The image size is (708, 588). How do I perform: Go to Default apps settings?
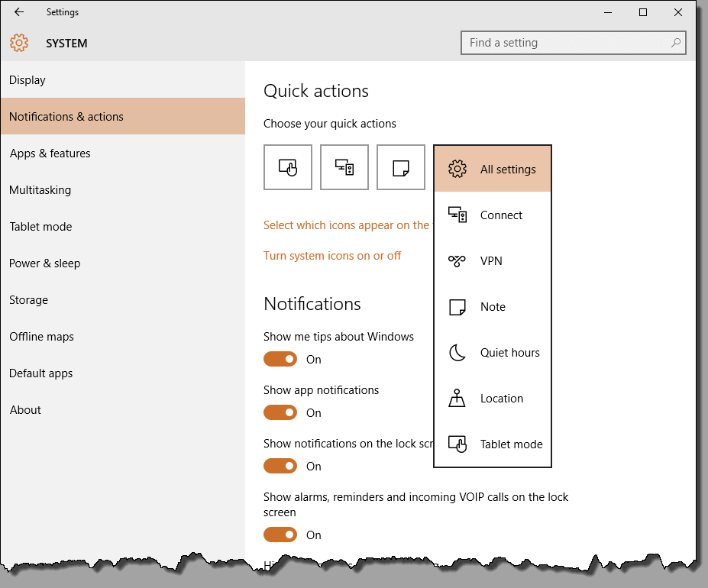point(123,373)
